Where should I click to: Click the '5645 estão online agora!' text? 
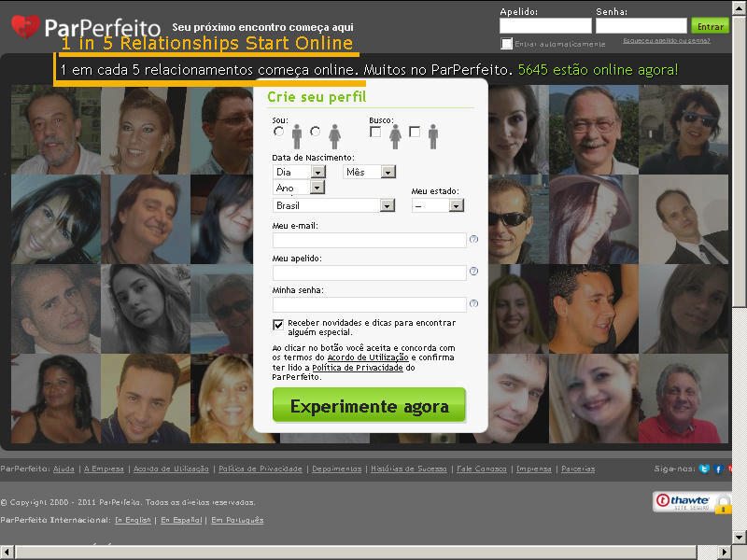(x=598, y=70)
